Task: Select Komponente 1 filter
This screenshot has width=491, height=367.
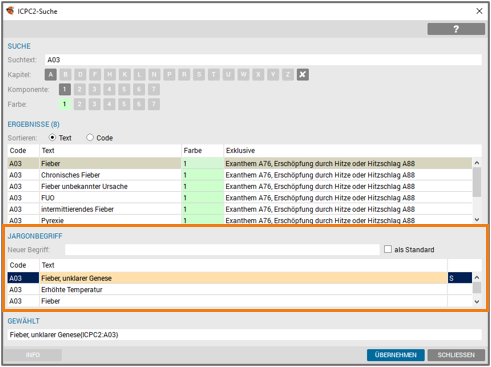Action: click(65, 89)
